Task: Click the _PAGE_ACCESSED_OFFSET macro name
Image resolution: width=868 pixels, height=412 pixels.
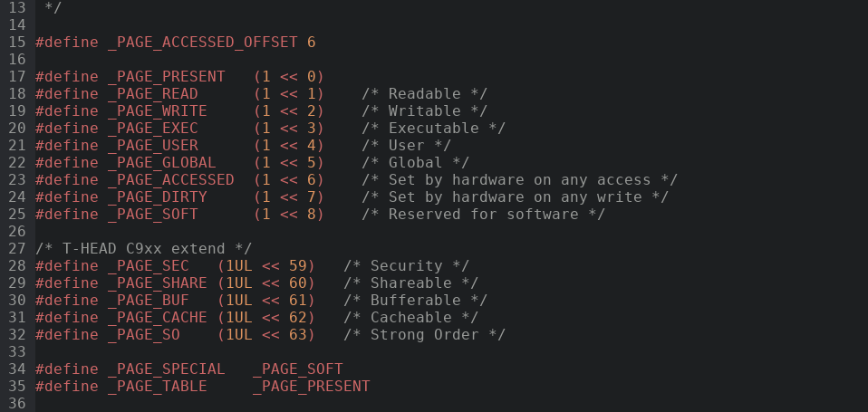Action: pos(202,42)
